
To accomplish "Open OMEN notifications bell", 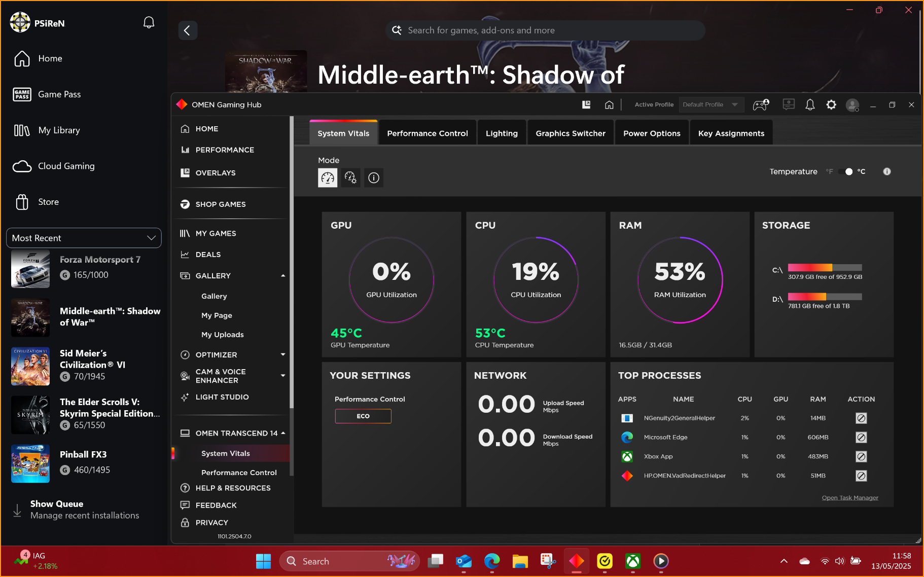I will point(810,104).
